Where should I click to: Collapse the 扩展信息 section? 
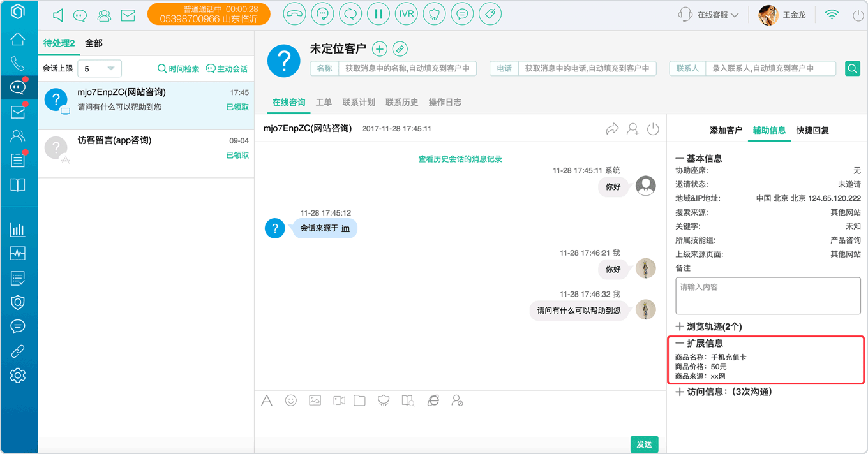click(700, 343)
